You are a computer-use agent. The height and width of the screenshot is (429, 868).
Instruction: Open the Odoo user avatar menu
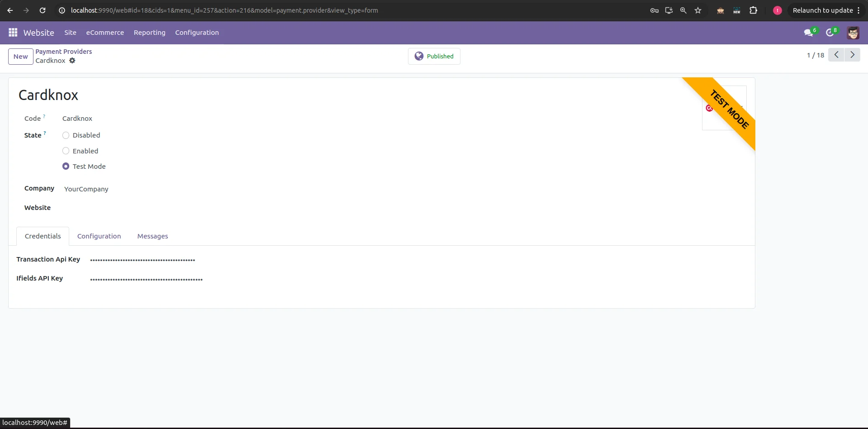coord(853,33)
